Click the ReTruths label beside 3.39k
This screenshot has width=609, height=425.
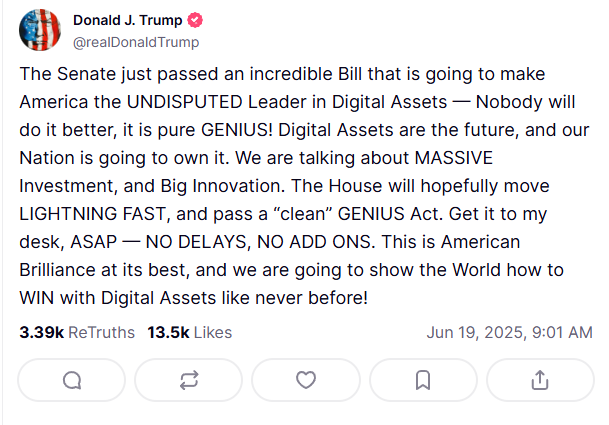coord(101,333)
